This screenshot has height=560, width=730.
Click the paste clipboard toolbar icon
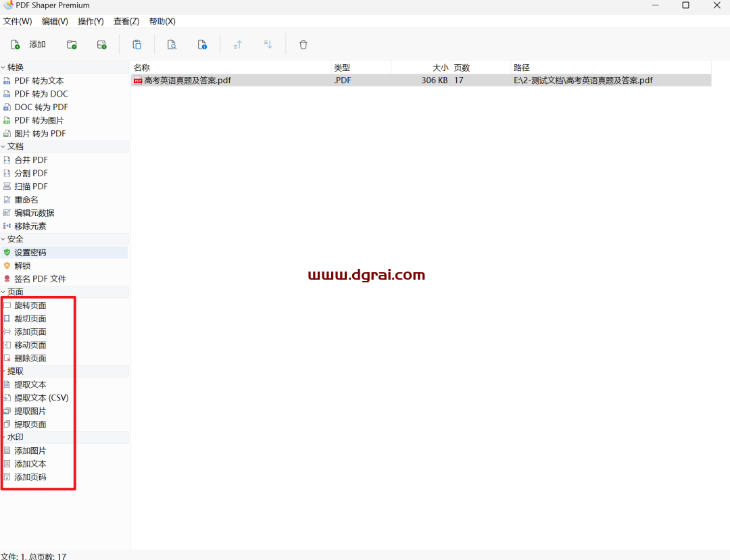pyautogui.click(x=137, y=45)
